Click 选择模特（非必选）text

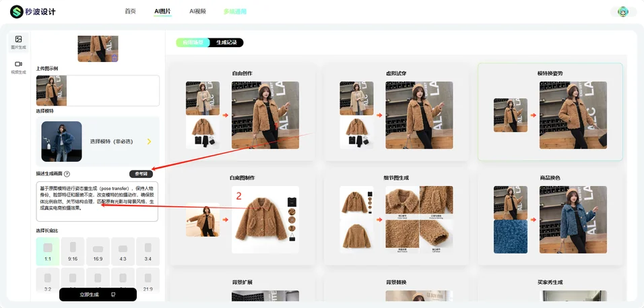112,142
